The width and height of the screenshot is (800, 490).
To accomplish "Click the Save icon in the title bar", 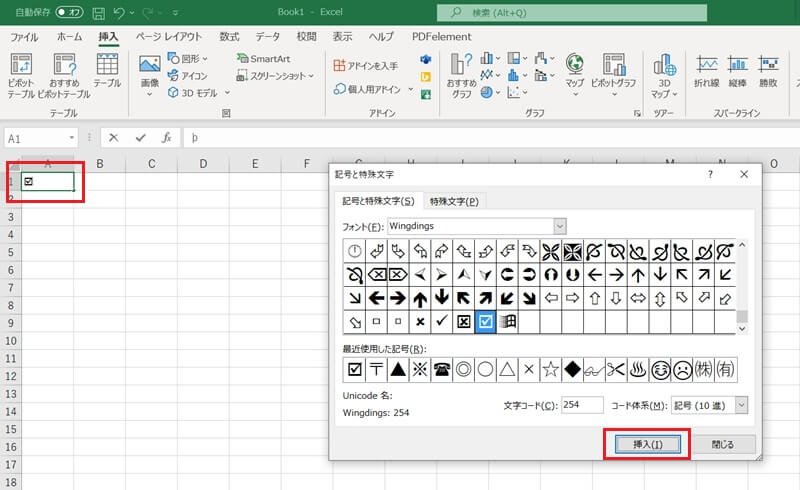I will (x=98, y=13).
